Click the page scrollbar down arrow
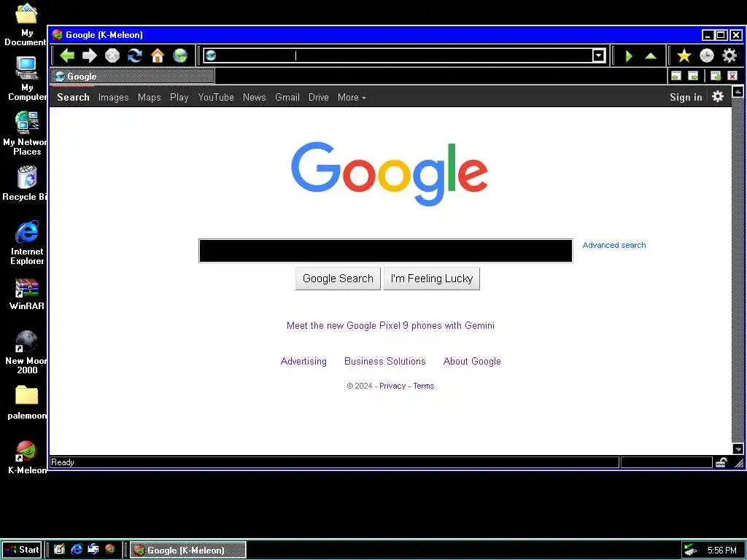 (738, 448)
